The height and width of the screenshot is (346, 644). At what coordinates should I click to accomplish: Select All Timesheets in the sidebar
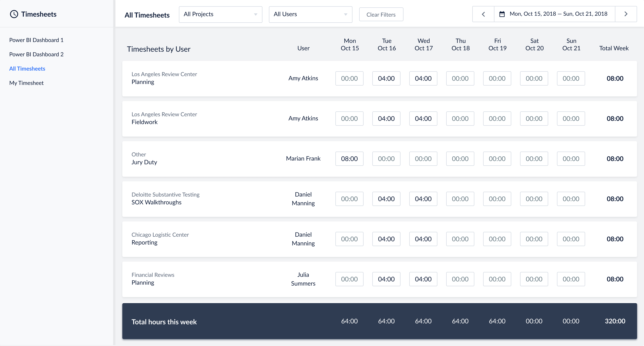coord(27,69)
